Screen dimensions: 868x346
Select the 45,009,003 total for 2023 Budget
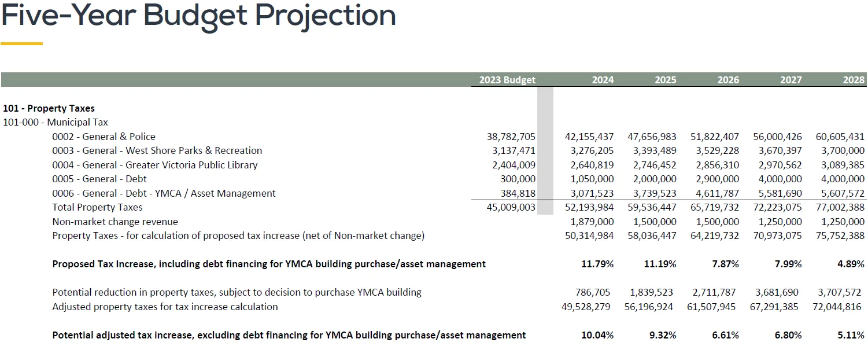(x=511, y=207)
